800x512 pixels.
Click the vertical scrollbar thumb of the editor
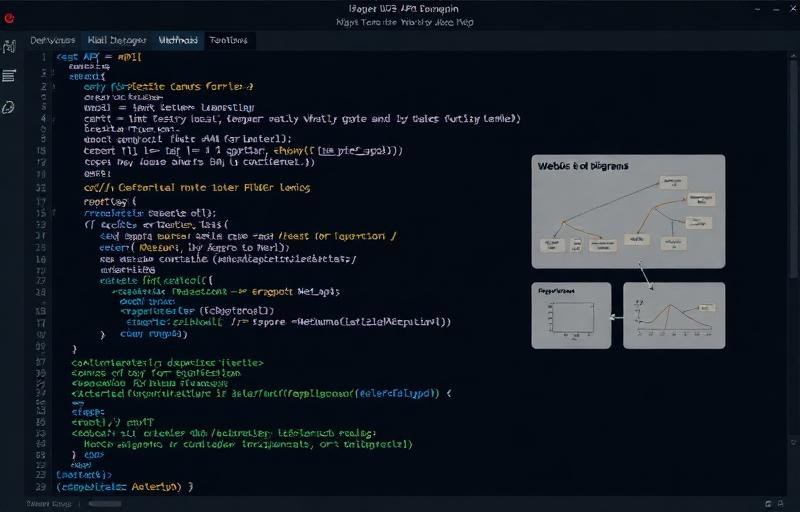tap(793, 168)
